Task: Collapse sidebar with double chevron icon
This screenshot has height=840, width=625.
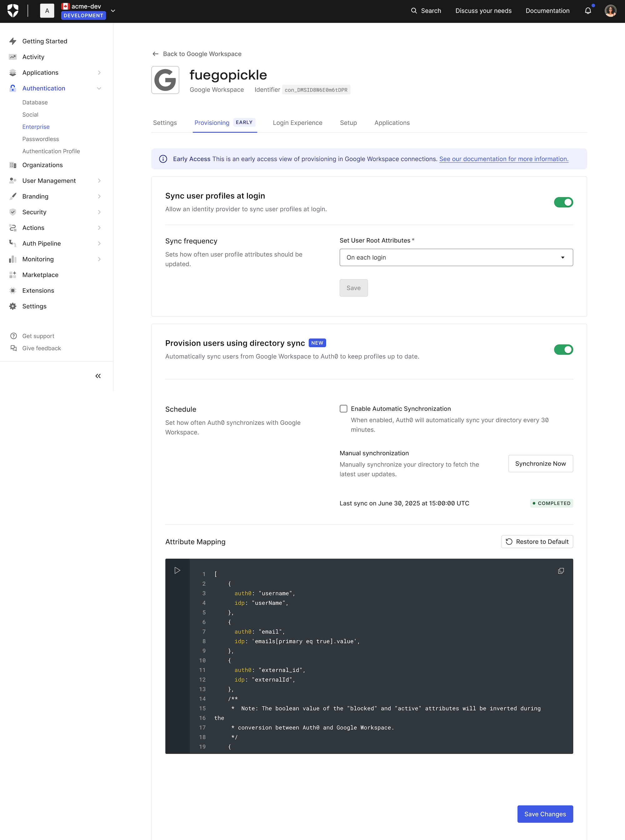Action: tap(98, 376)
